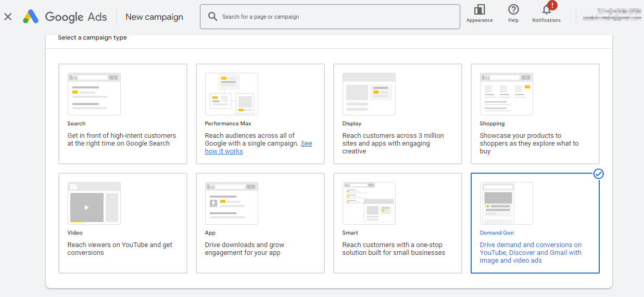The image size is (644, 297).
Task: Select the Smart campaign illustration
Action: (369, 203)
